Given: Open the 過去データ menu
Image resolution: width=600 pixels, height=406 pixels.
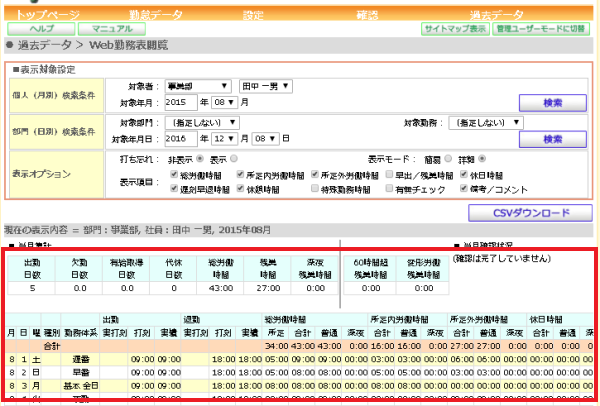Looking at the screenshot, I should [496, 15].
